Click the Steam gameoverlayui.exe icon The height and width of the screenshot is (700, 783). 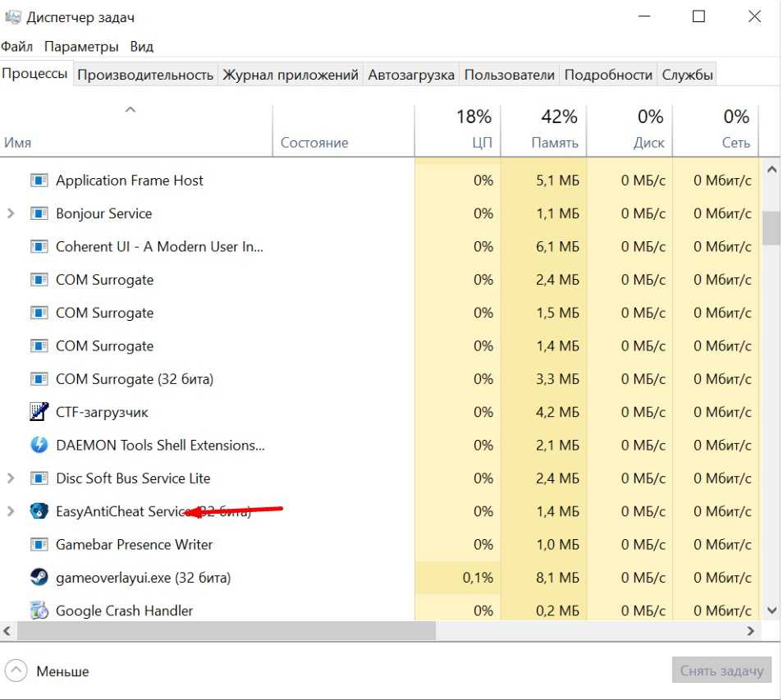[39, 578]
